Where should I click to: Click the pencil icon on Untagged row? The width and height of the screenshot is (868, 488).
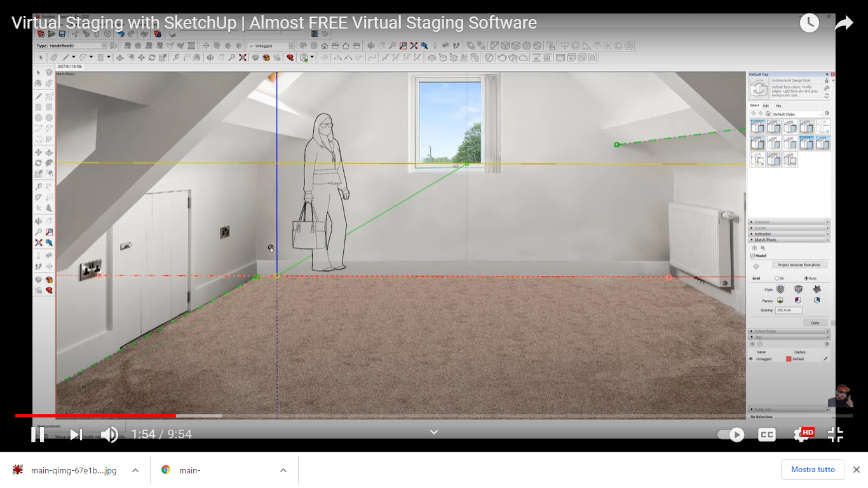coord(825,359)
